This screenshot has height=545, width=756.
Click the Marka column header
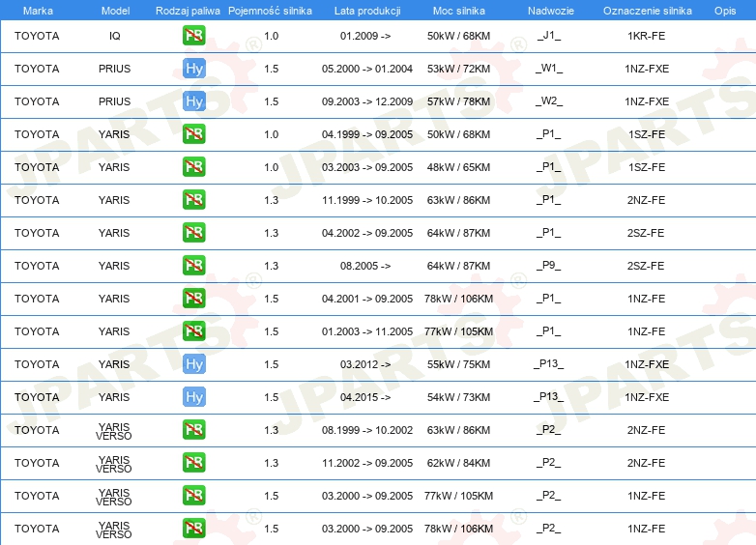(x=38, y=11)
